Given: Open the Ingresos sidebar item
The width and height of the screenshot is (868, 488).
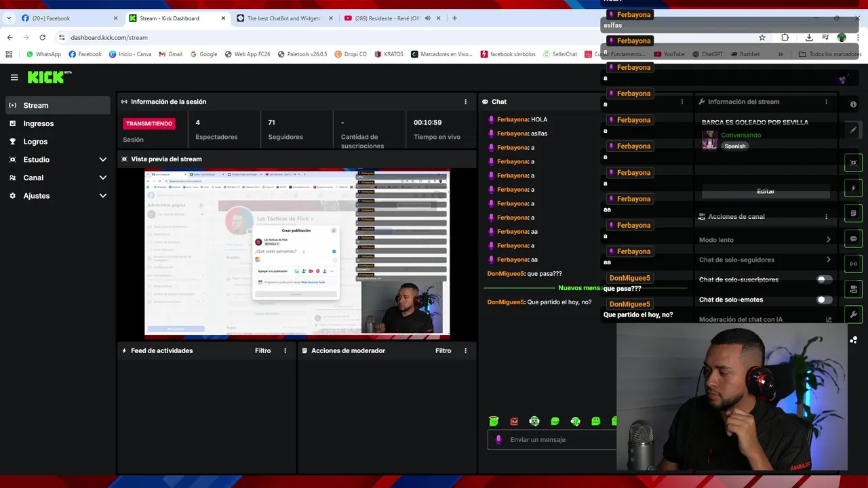Looking at the screenshot, I should [58, 123].
